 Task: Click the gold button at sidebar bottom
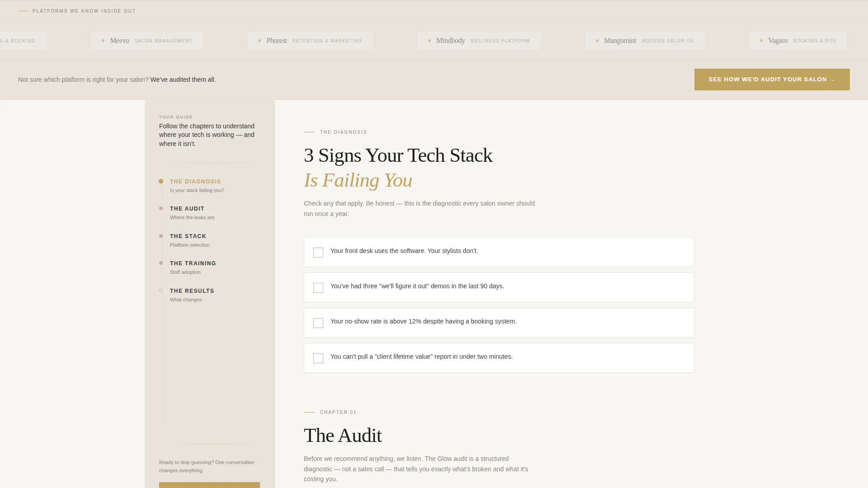click(x=209, y=485)
